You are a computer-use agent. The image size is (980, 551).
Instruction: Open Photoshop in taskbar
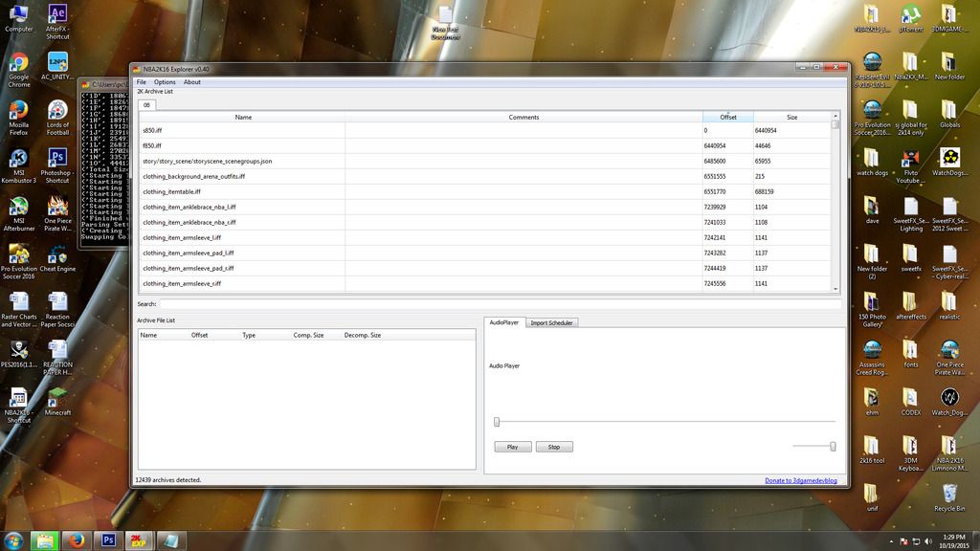coord(108,540)
